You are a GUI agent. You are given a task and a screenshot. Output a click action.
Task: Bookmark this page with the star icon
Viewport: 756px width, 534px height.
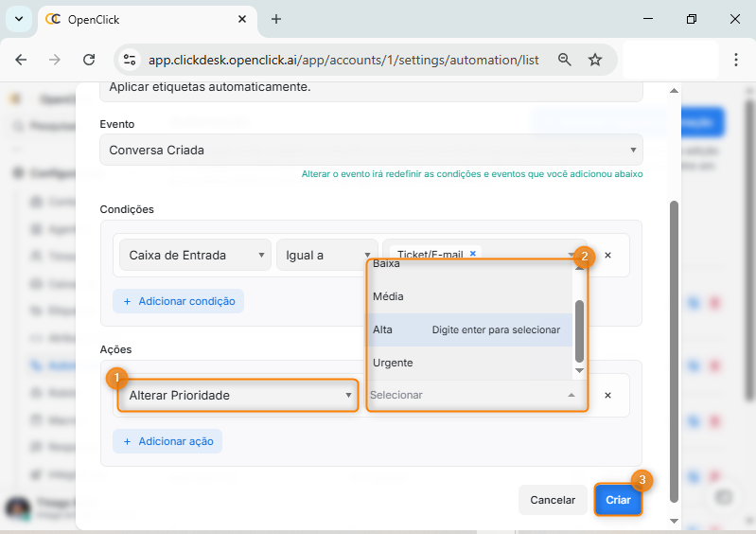click(x=595, y=60)
